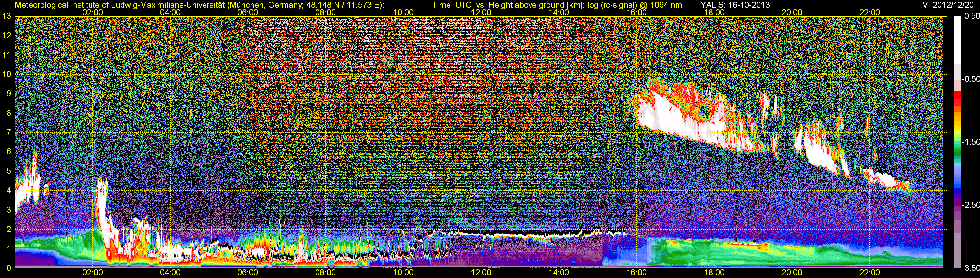Click the height axis label "4."
This screenshot has width=980, height=278.
click(x=9, y=190)
